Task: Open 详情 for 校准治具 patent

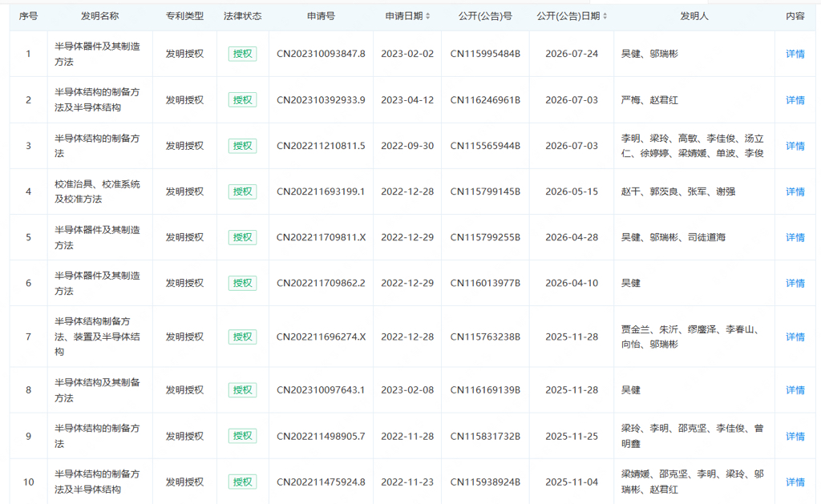Action: 795,192
